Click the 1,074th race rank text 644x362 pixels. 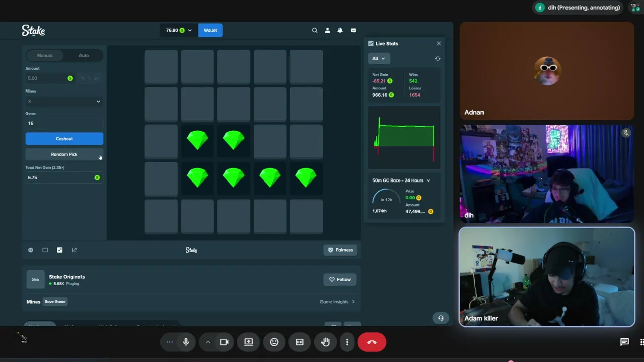379,211
